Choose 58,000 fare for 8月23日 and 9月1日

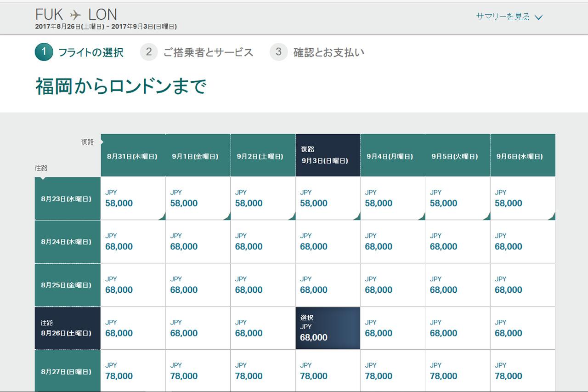click(198, 199)
